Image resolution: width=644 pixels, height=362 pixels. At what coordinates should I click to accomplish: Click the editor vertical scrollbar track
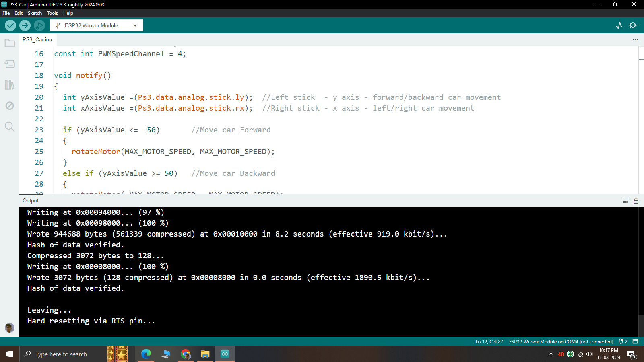(x=641, y=121)
